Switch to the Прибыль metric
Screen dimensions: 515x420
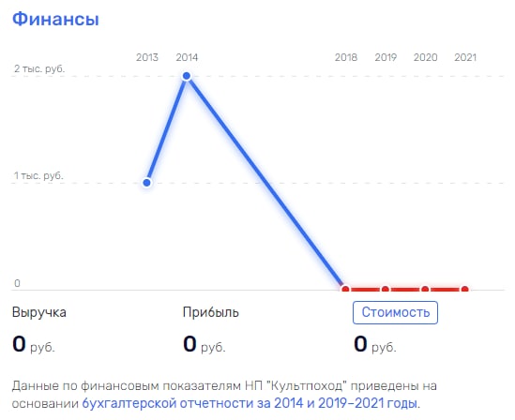210,312
